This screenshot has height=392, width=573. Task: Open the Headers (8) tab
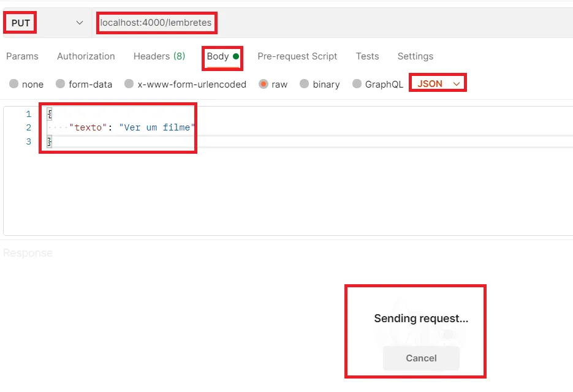tap(159, 56)
